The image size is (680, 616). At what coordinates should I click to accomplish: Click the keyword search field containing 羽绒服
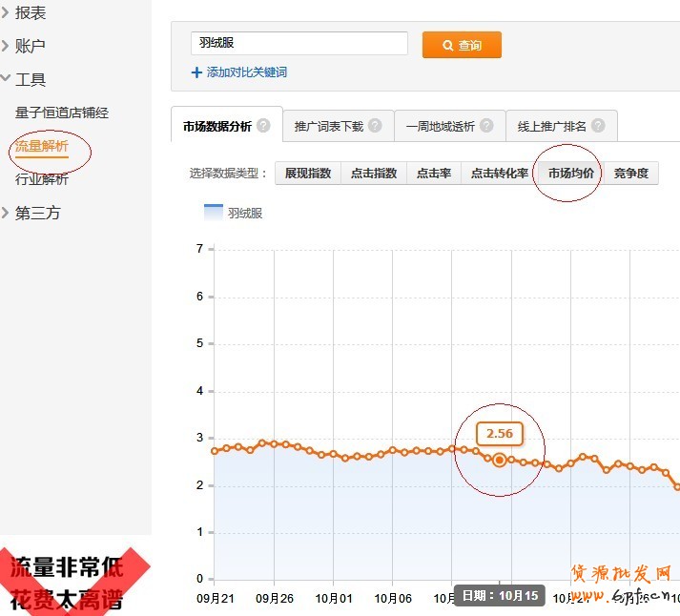(x=299, y=44)
